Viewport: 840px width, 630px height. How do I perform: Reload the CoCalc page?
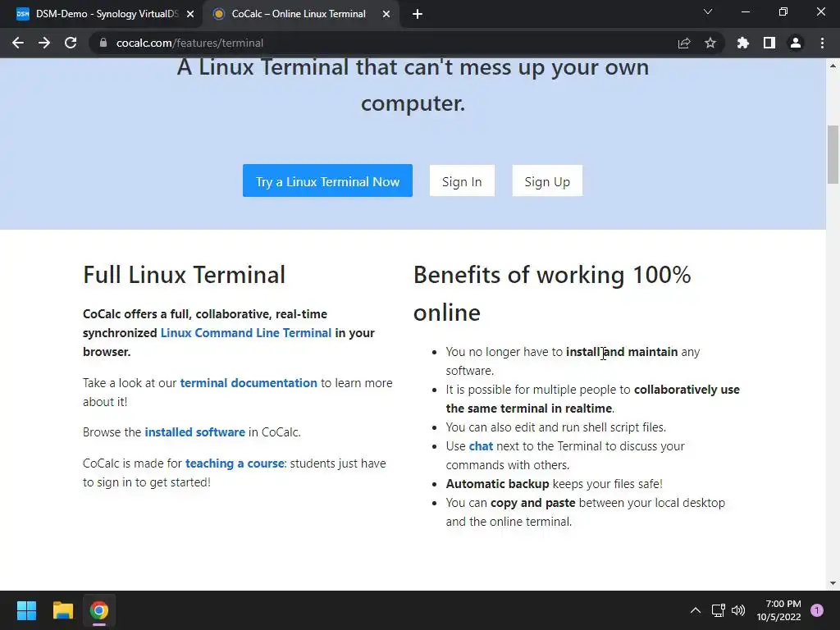71,43
